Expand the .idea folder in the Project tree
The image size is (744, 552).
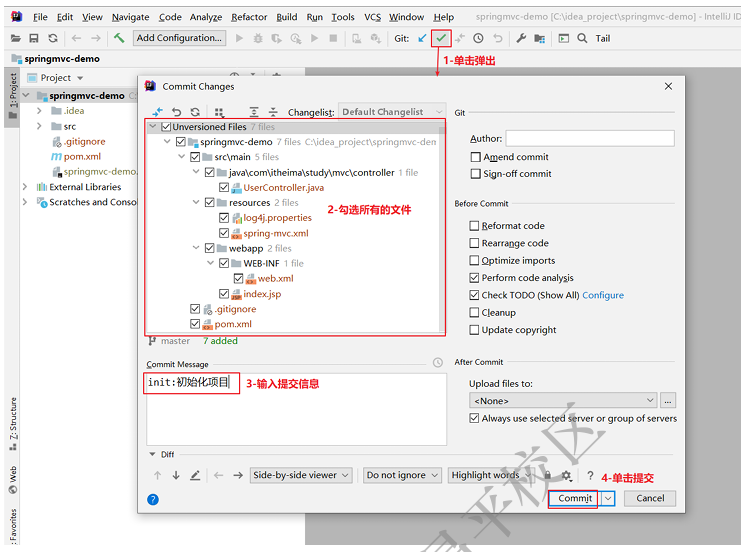tap(39, 111)
